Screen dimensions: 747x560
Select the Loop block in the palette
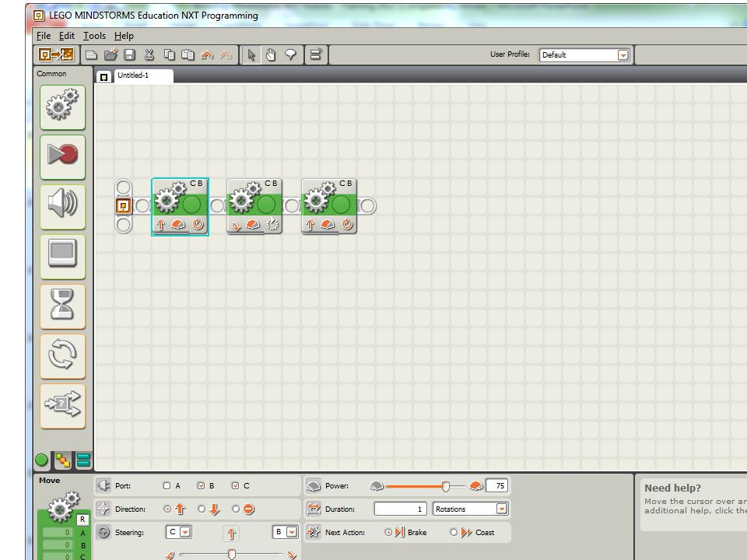pos(62,355)
